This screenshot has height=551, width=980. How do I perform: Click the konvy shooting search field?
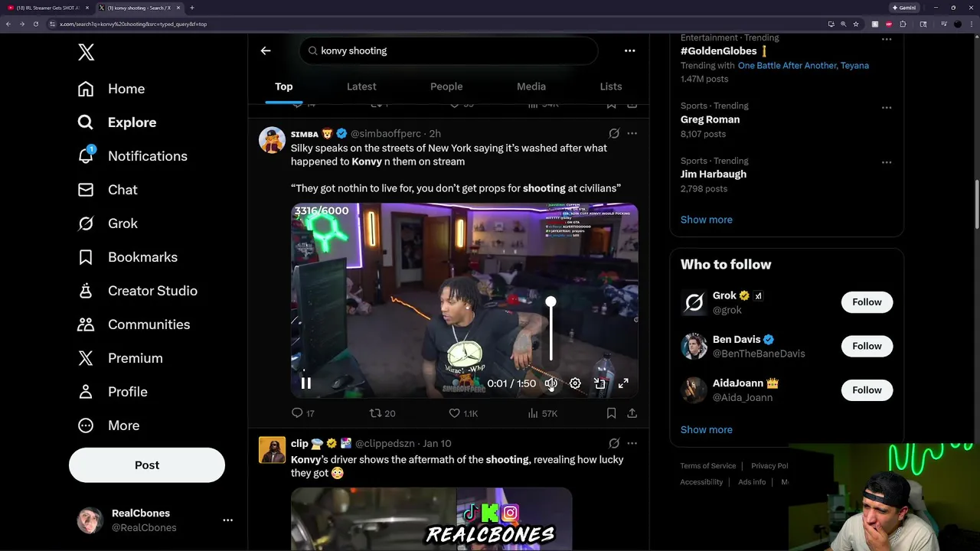[x=449, y=51]
